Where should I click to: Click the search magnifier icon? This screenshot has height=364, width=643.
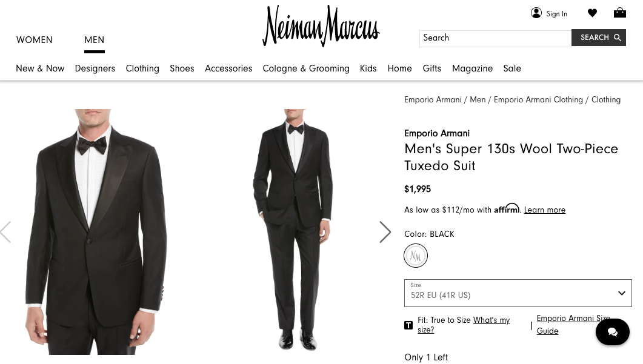click(x=618, y=38)
